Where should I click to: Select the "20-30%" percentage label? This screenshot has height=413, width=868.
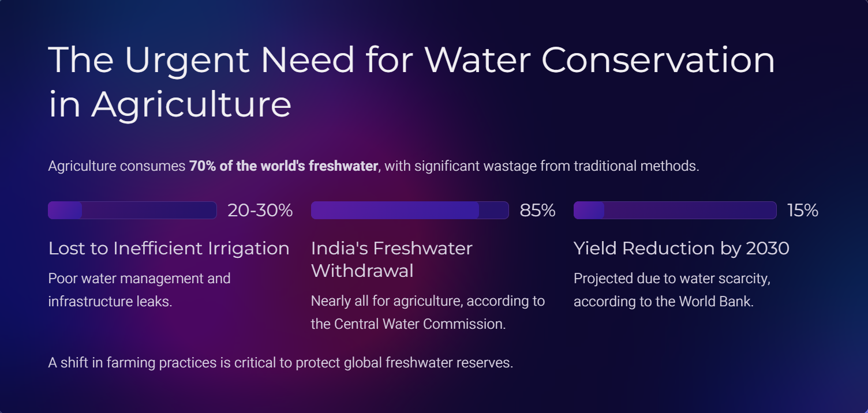click(260, 211)
